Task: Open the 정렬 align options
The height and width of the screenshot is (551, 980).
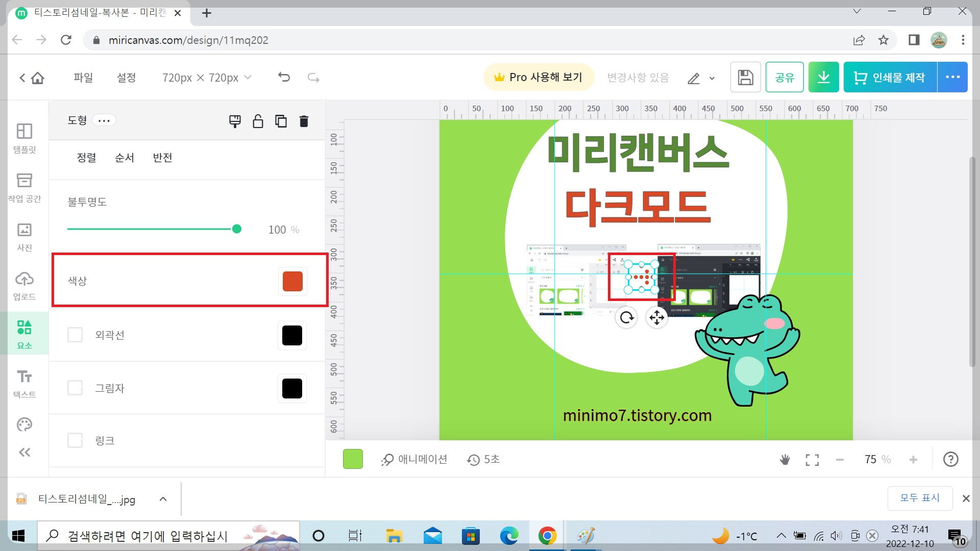Action: (x=86, y=158)
